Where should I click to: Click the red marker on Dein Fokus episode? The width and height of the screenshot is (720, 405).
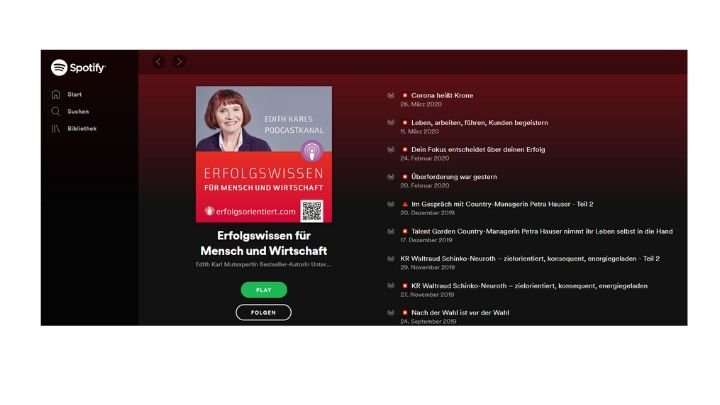[405, 150]
